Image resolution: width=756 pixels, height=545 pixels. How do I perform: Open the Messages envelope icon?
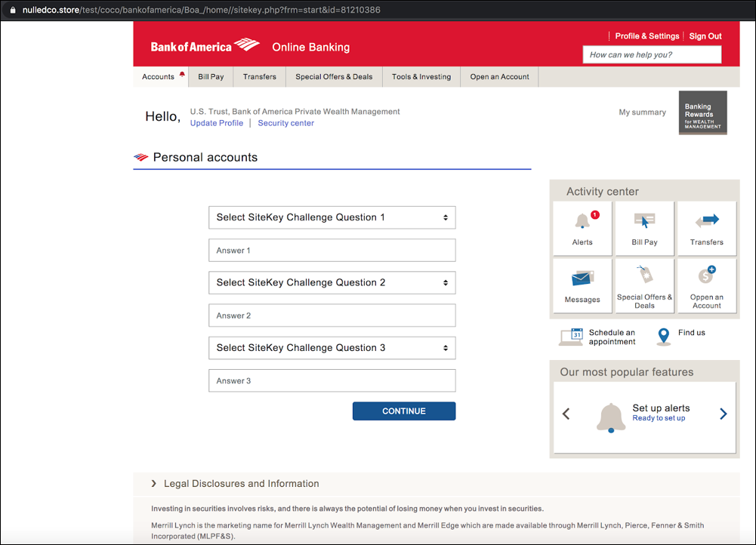(582, 279)
